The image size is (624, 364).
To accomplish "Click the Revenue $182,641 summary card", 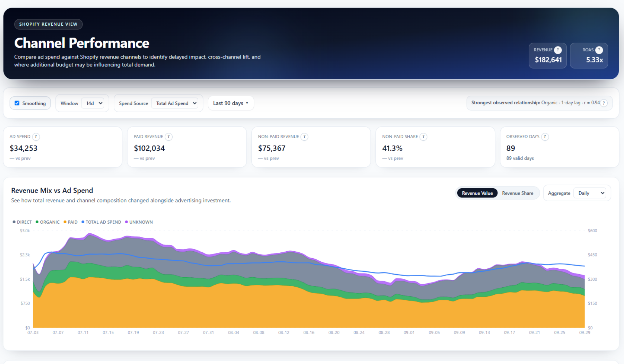I will pos(548,55).
